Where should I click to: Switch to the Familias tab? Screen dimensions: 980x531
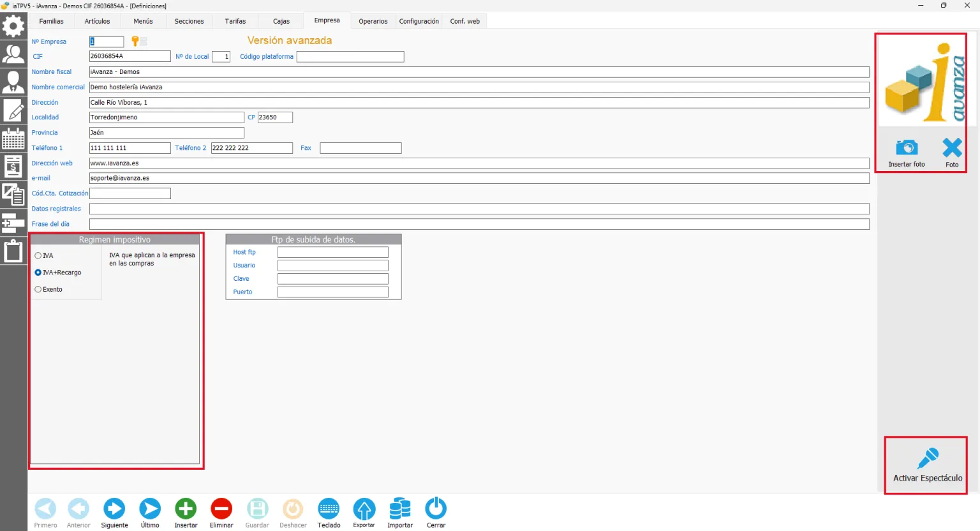[51, 21]
